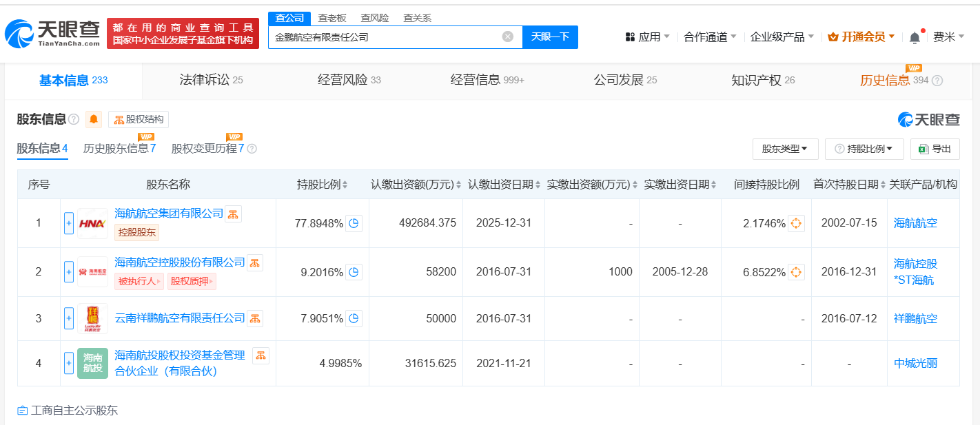The image size is (980, 425).
Task: Click the 导出 export button
Action: coord(935,149)
